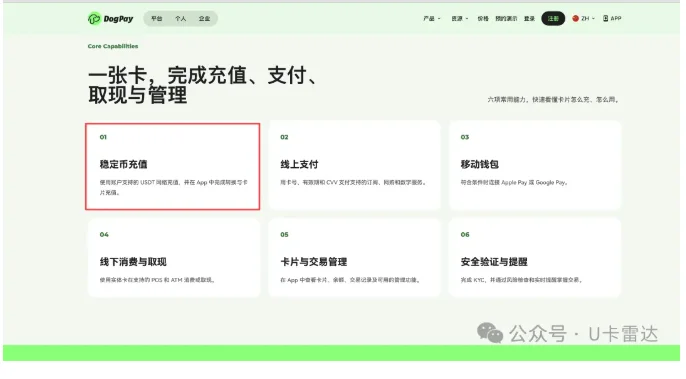Screen dimensions: 686x379
Task: Click the 线下消费与取现 heading
Action: tap(133, 262)
